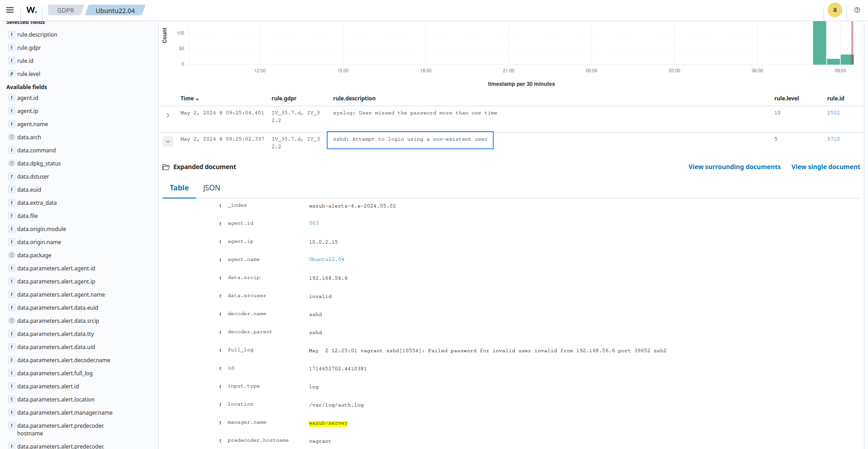This screenshot has width=868, height=449.
Task: Click the folder icon beside Expanded document
Action: coord(166,167)
